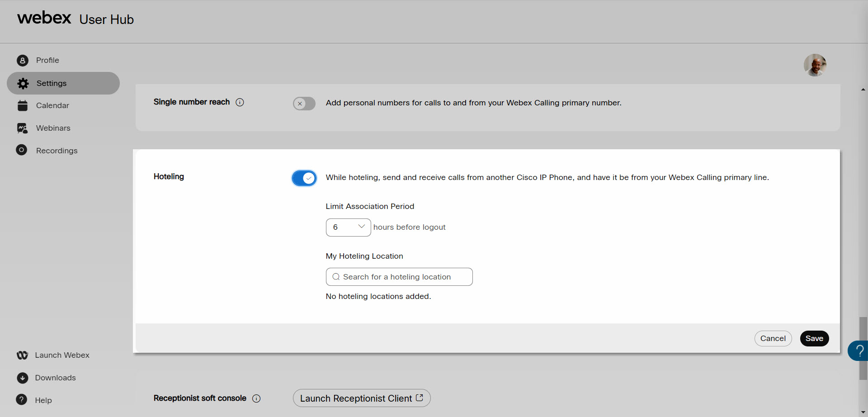This screenshot has height=417, width=868.
Task: Click the Launch Webex link
Action: tap(63, 355)
